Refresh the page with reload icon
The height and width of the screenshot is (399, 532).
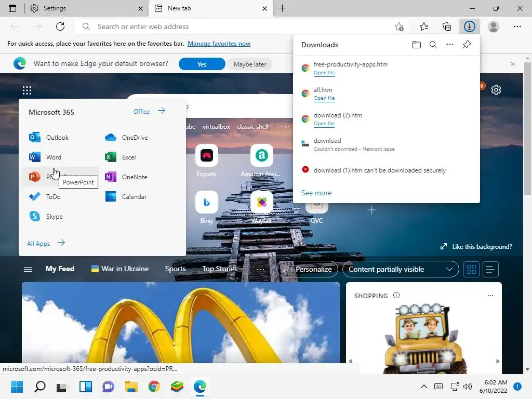[60, 26]
